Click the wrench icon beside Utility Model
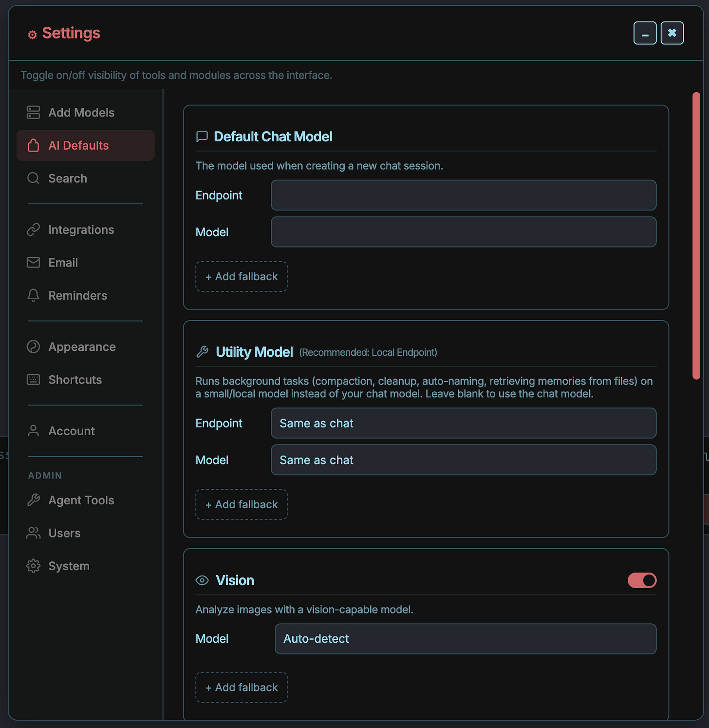 (x=202, y=352)
